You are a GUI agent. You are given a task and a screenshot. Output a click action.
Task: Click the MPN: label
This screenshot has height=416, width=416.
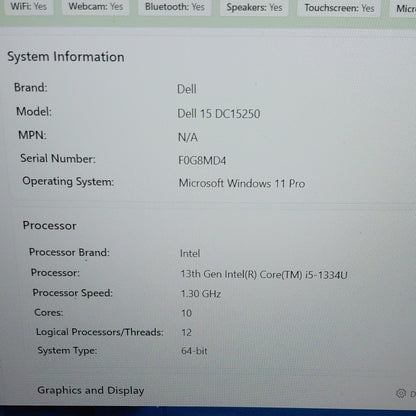pos(32,135)
